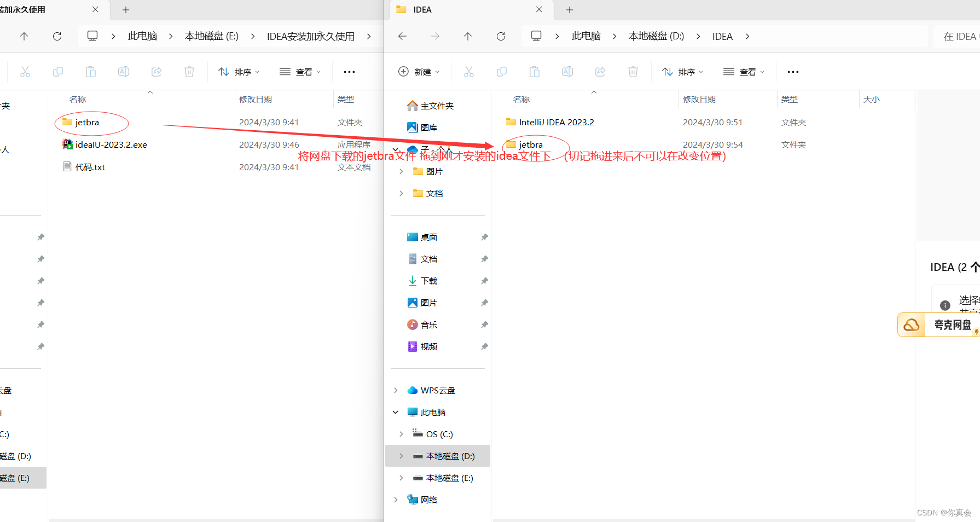Click computer icon in IDEA address bar
This screenshot has width=980, height=522.
click(536, 36)
